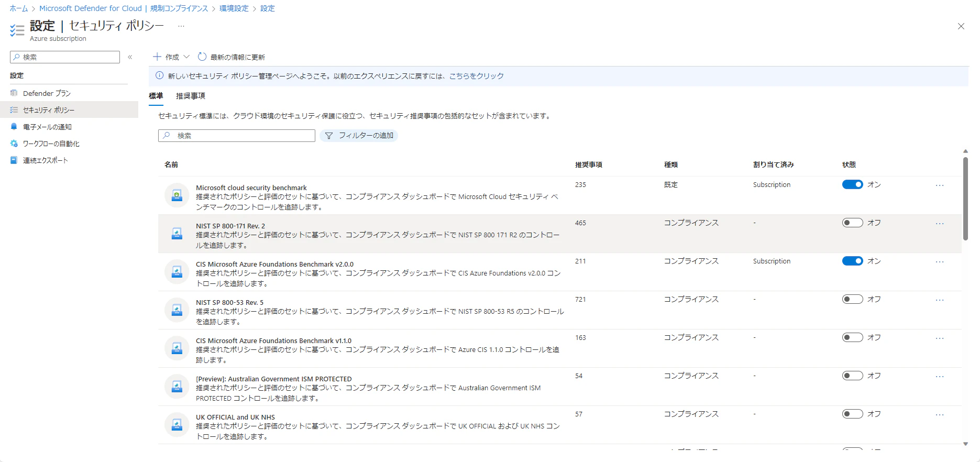The height and width of the screenshot is (462, 980).
Task: Click the standards list vertical scrollbar thumb
Action: (x=965, y=199)
